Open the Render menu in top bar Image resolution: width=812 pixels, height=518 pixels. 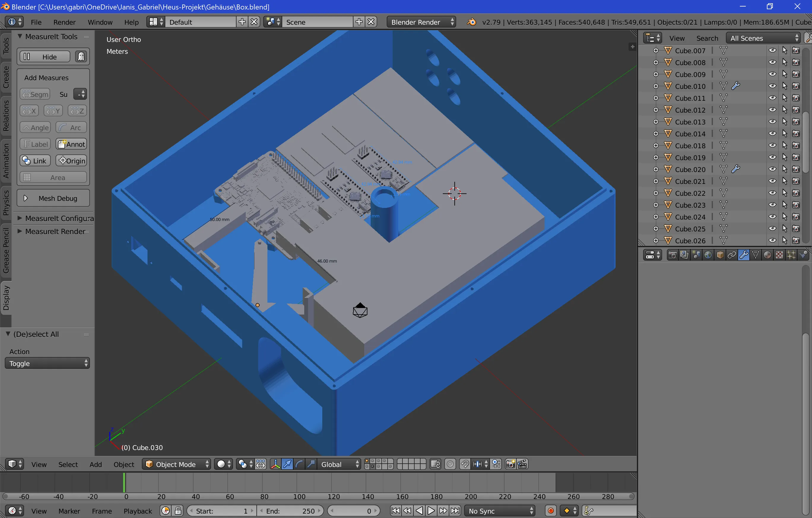(64, 22)
